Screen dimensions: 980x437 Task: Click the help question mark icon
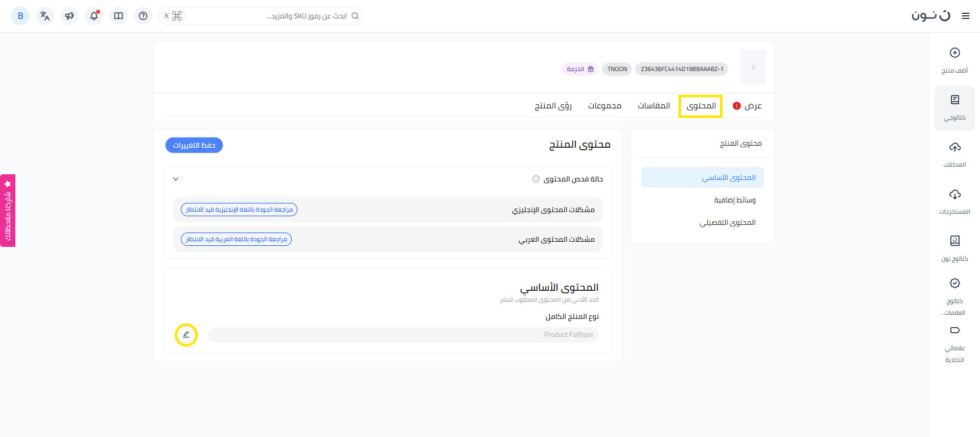click(x=143, y=16)
